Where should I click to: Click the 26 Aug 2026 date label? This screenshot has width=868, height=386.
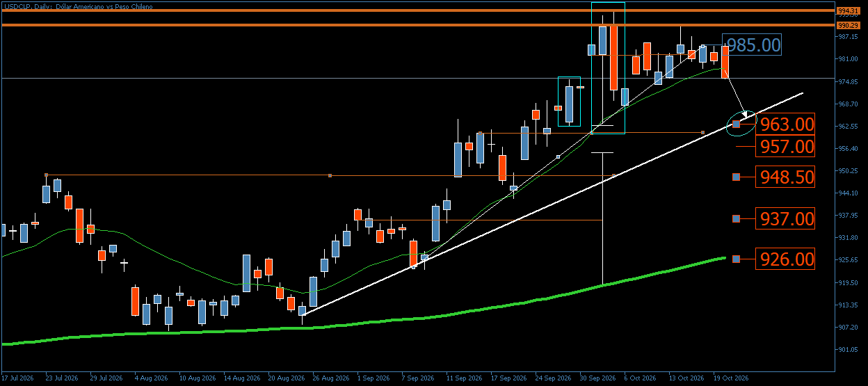pyautogui.click(x=330, y=379)
